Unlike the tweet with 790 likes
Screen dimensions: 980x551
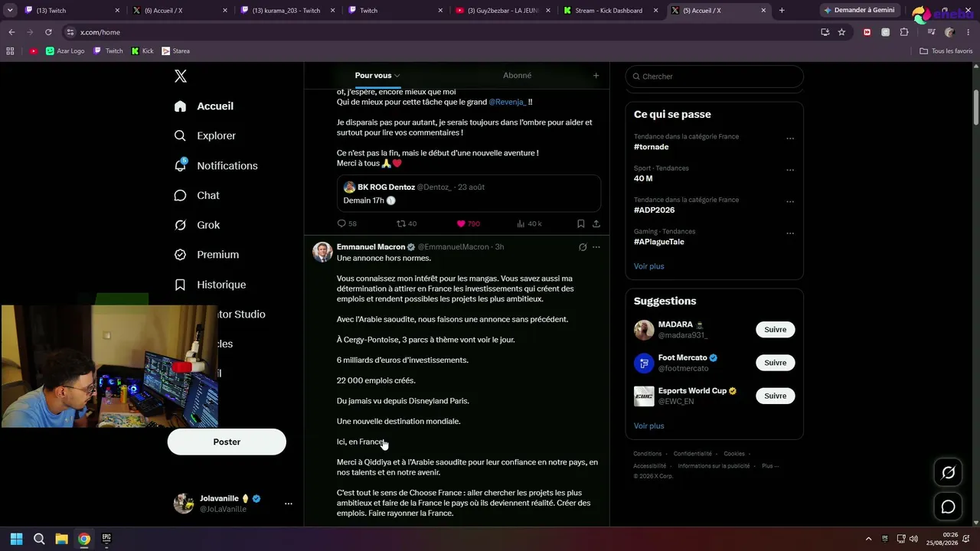(x=468, y=223)
